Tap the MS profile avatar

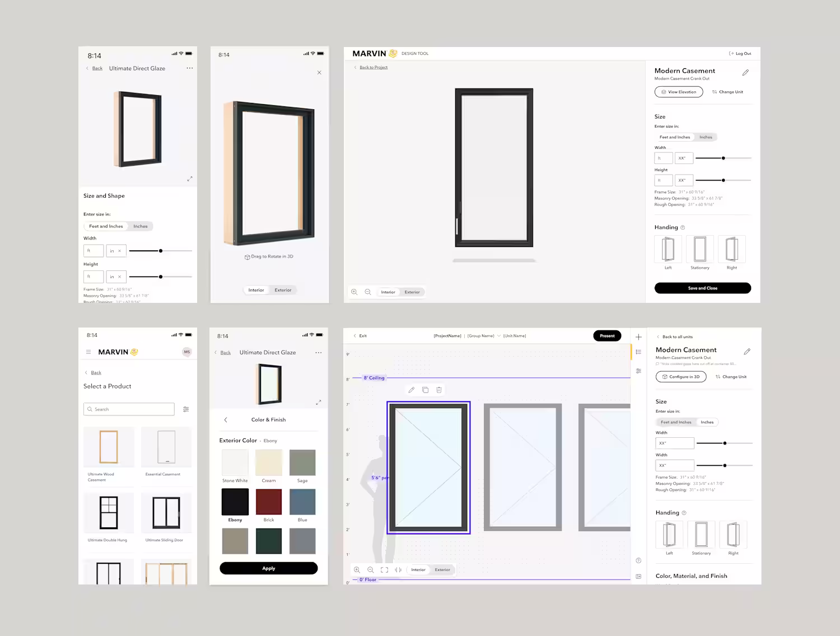187,352
